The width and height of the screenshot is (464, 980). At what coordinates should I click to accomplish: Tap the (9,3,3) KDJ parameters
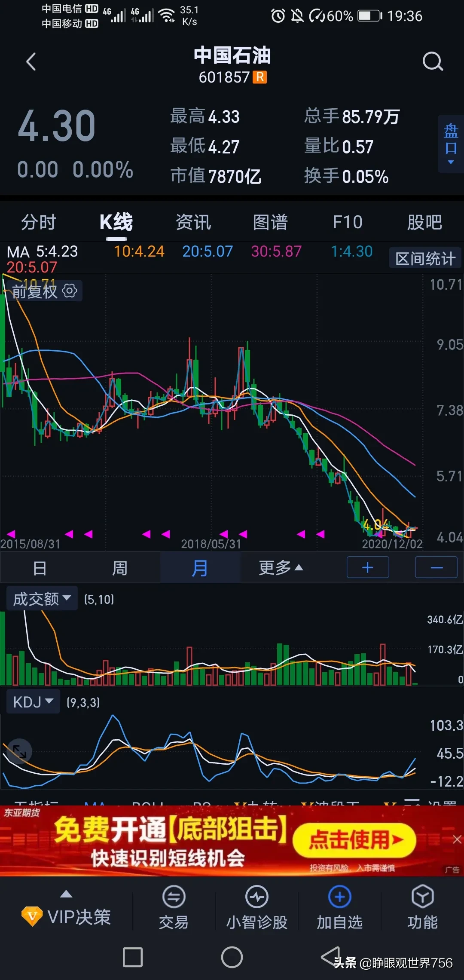point(83,702)
